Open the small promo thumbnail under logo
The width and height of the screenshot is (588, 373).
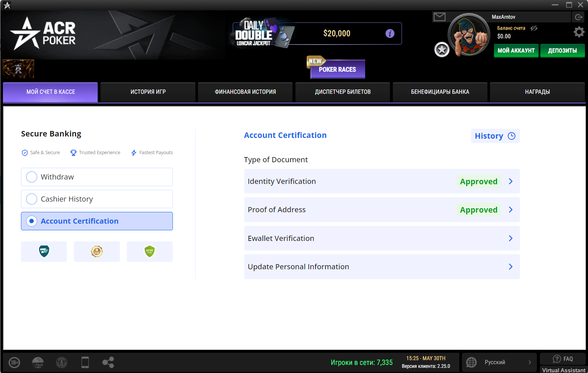click(x=18, y=69)
